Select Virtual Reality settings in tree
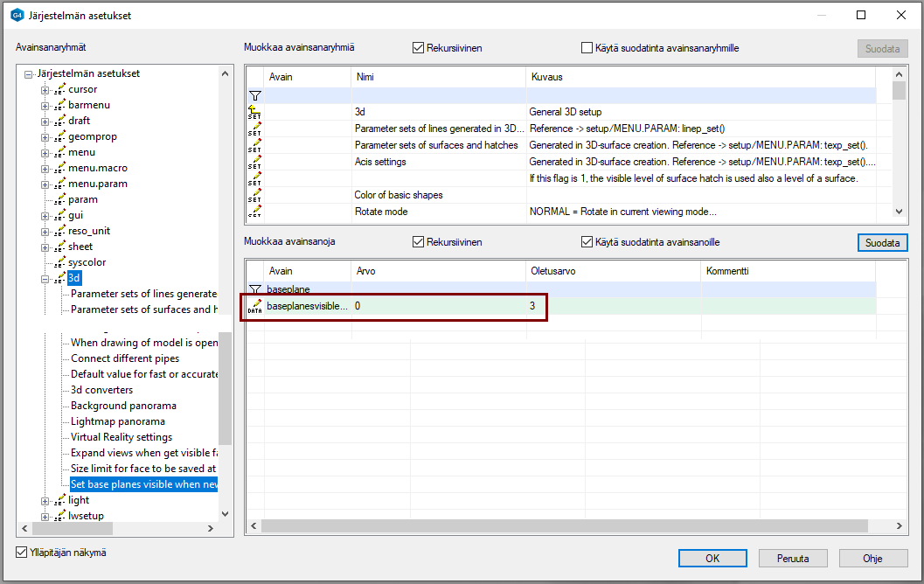 point(122,437)
